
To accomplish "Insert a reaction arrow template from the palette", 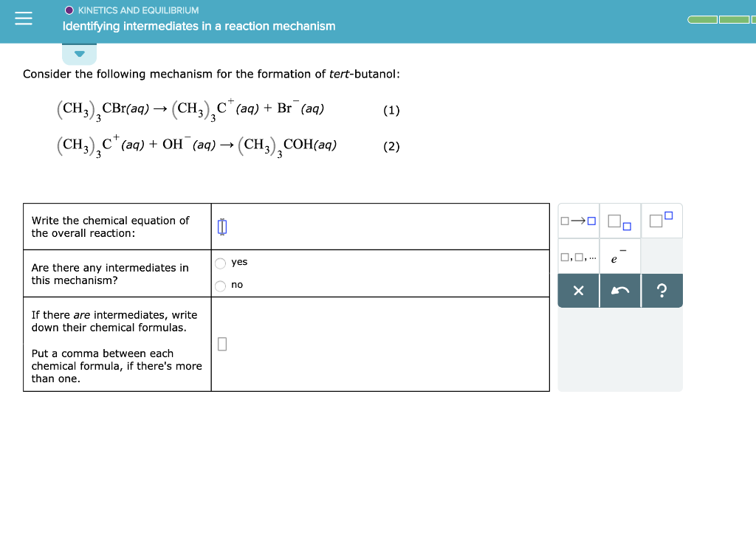I will (x=578, y=220).
